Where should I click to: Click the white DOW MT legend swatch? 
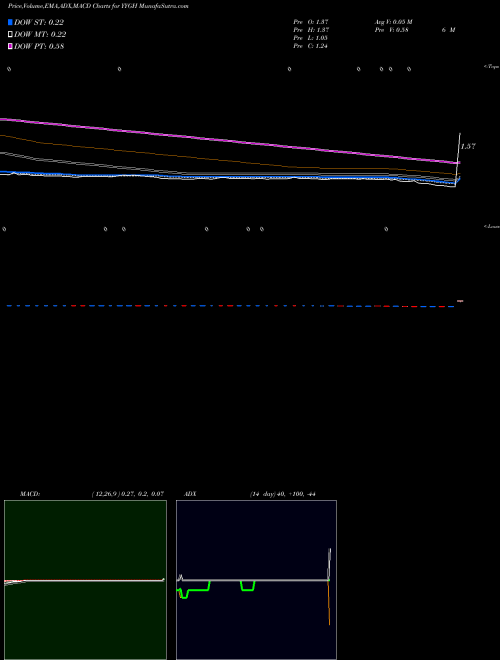[x=10, y=35]
